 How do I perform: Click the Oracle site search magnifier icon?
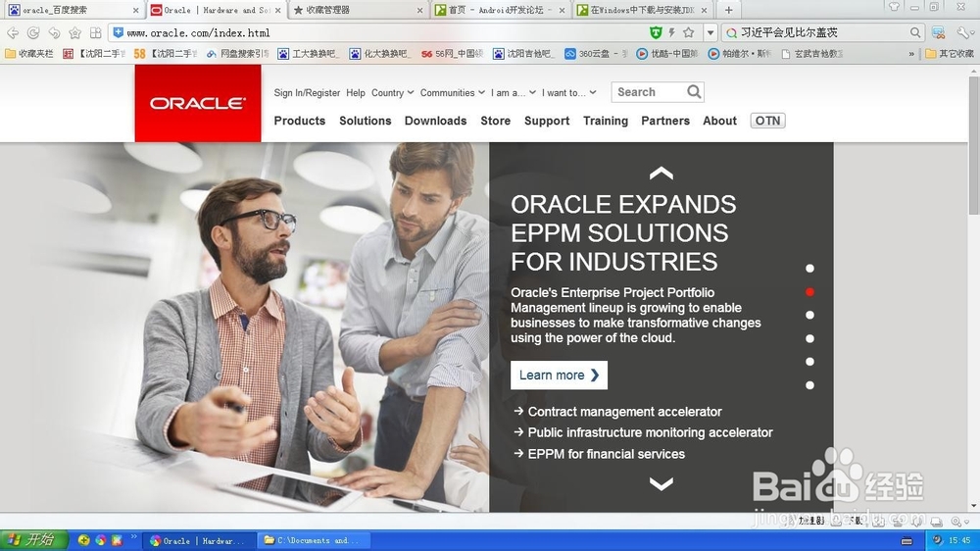tap(694, 92)
